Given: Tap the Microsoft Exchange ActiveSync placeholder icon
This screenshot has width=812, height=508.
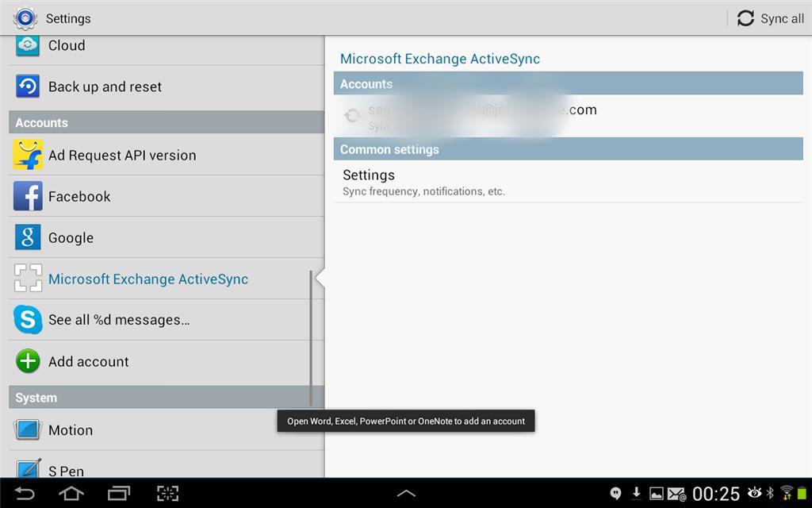Looking at the screenshot, I should click(x=28, y=279).
